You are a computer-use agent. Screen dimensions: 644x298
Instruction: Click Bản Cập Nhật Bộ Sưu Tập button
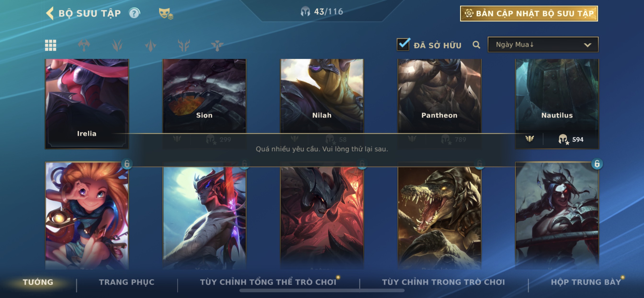(x=529, y=13)
